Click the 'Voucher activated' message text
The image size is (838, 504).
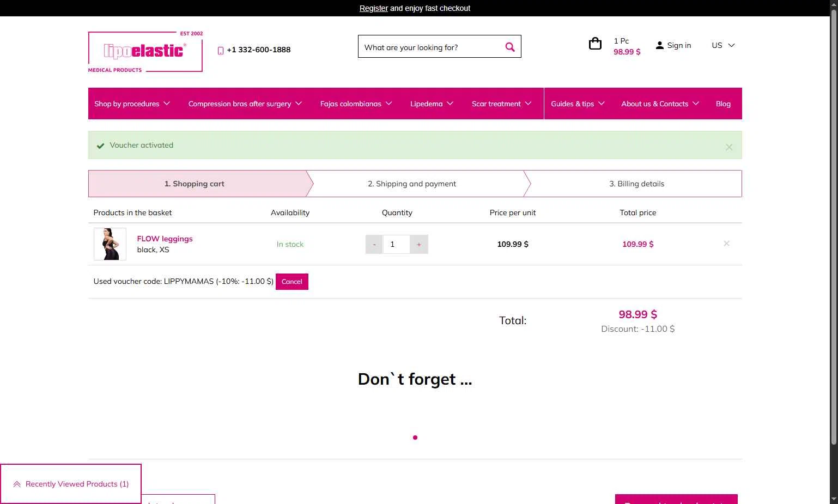click(141, 145)
